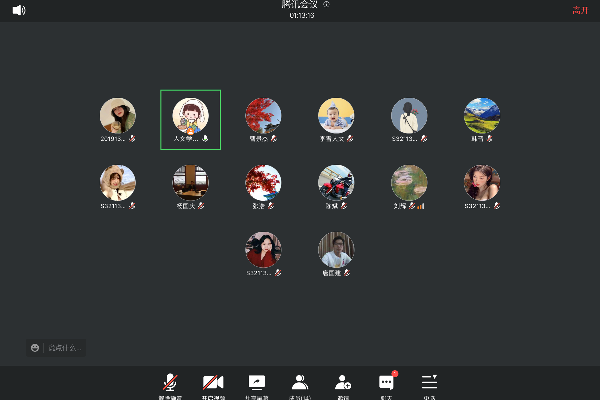This screenshot has height=400, width=600.
Task: Expand the more options menu in toolbar
Action: (x=429, y=382)
